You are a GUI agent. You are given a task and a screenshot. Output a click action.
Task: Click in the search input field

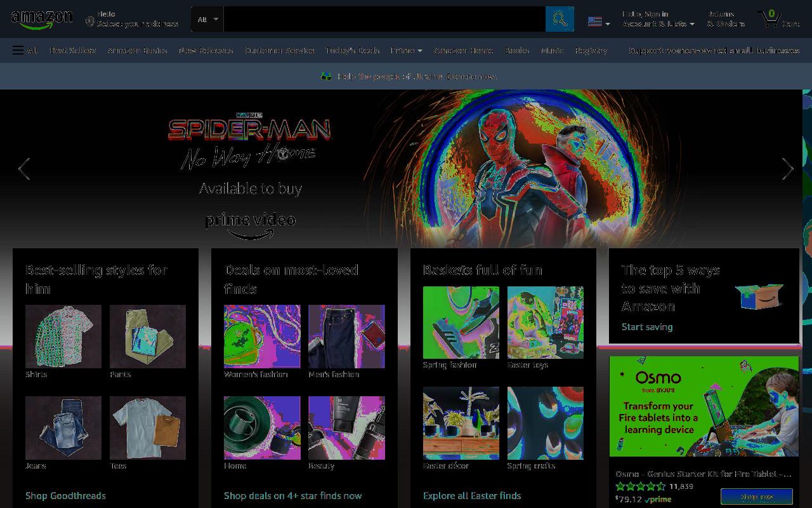384,19
